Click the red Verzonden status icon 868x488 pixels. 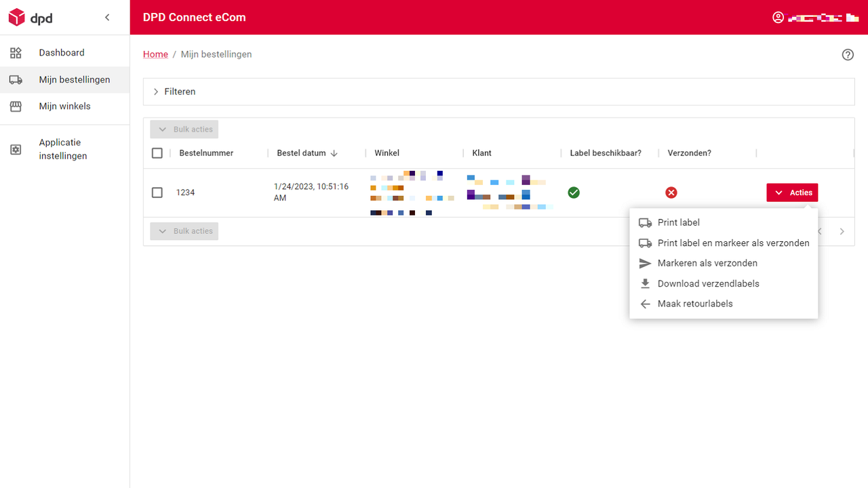coord(671,192)
